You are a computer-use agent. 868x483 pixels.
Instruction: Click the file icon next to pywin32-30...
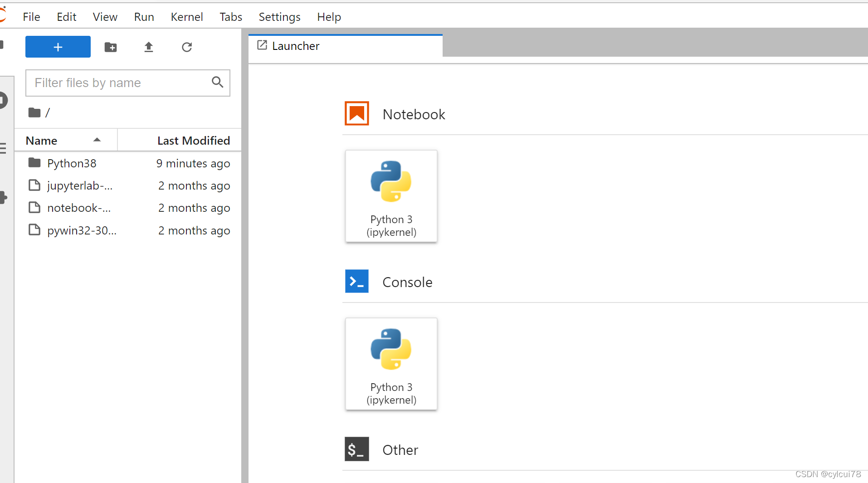click(34, 230)
